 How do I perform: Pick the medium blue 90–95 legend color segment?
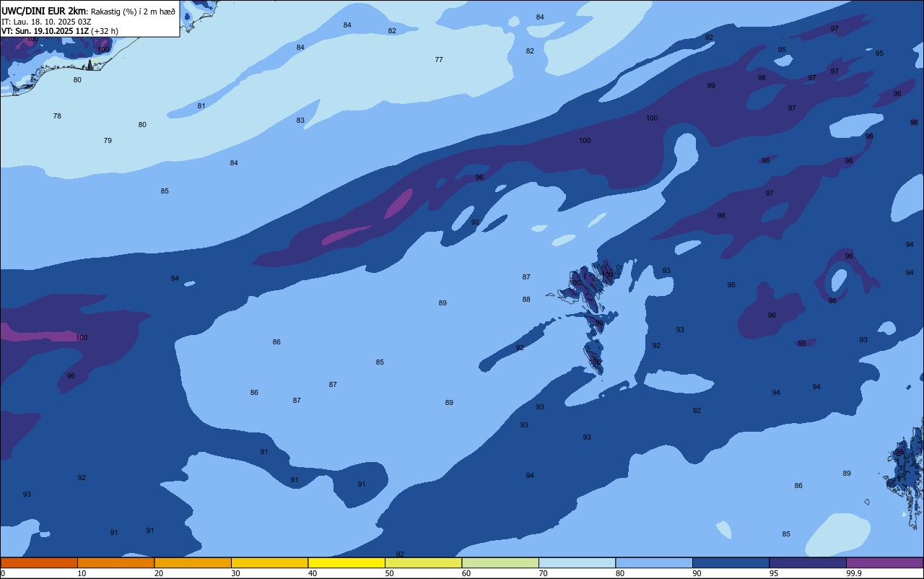[x=731, y=562]
